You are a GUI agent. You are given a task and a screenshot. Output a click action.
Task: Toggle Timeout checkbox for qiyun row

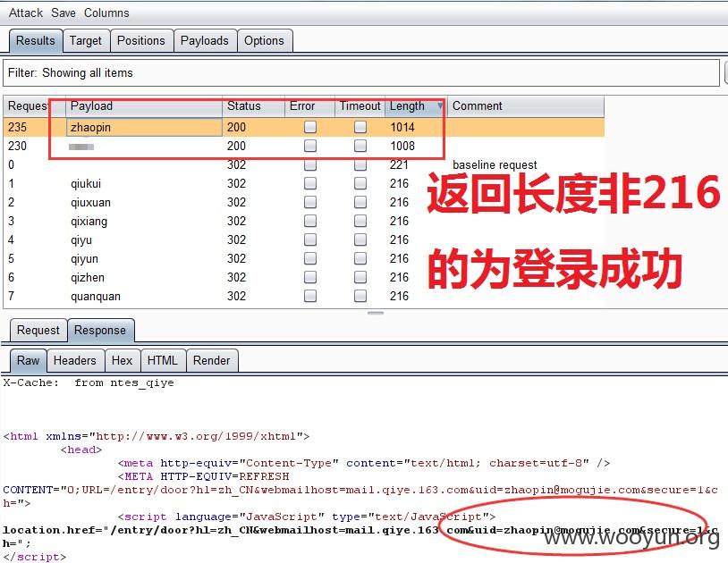[x=360, y=259]
